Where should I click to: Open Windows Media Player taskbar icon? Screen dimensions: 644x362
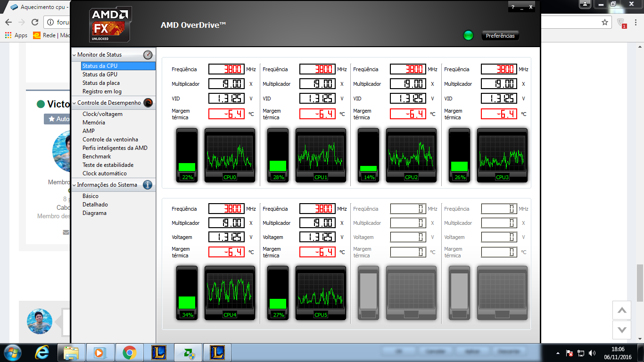tap(100, 352)
